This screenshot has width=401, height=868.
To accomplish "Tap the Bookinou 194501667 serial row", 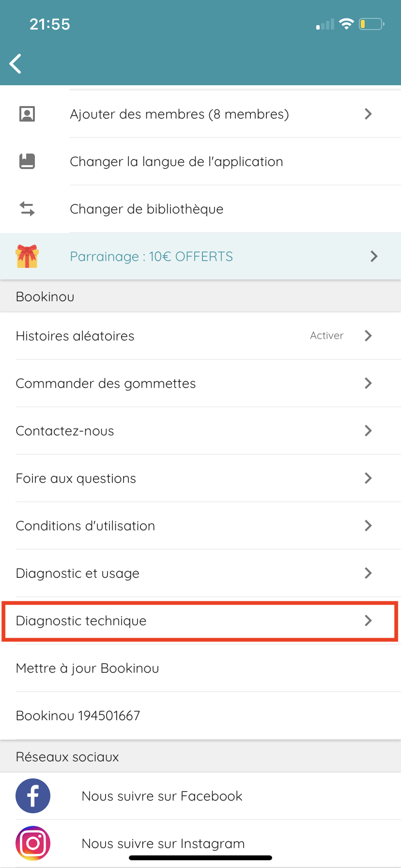I will [x=200, y=715].
